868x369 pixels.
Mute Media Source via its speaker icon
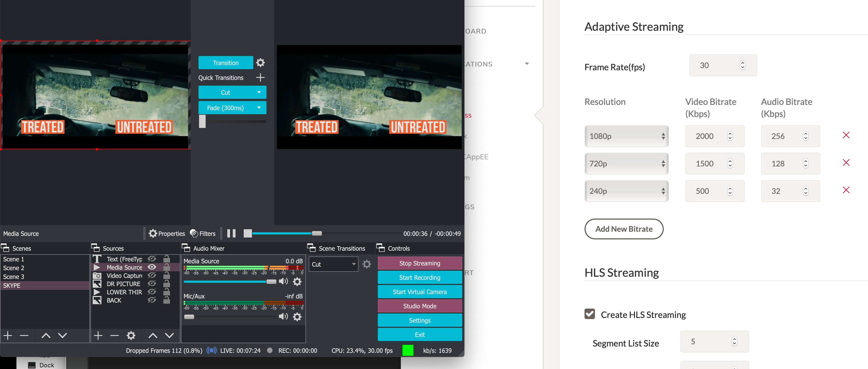tap(283, 282)
